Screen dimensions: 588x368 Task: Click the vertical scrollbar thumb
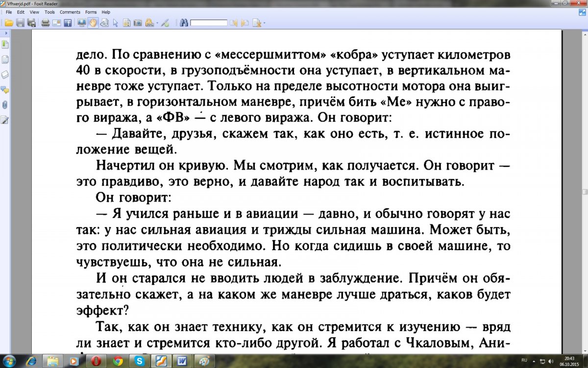(584, 192)
